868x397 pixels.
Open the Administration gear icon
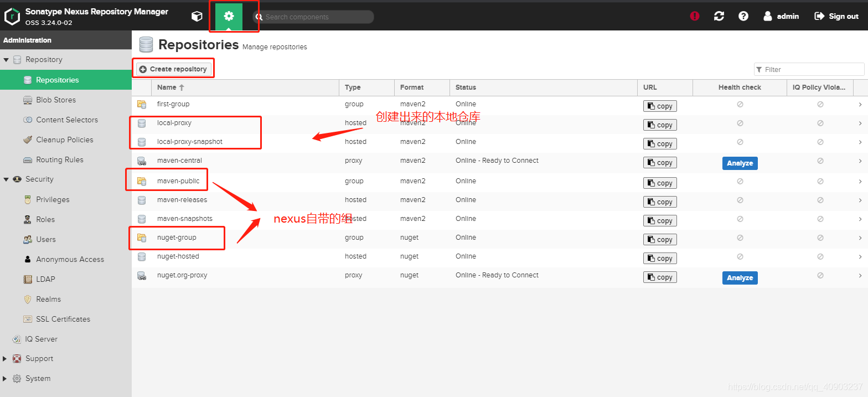click(x=229, y=17)
